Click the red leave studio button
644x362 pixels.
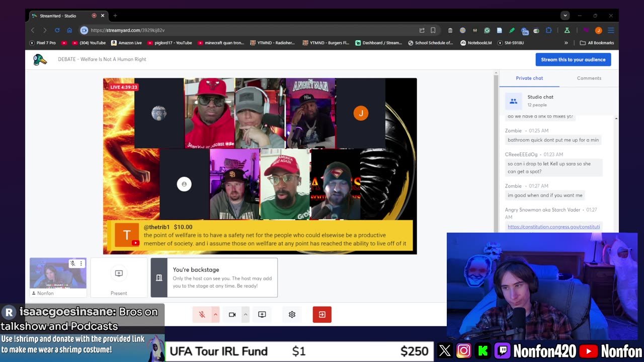point(322,315)
